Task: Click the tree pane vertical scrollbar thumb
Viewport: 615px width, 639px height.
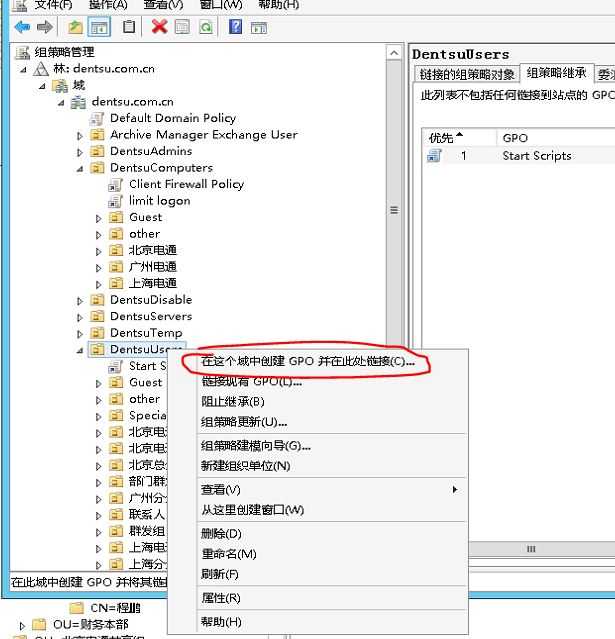Action: point(394,210)
